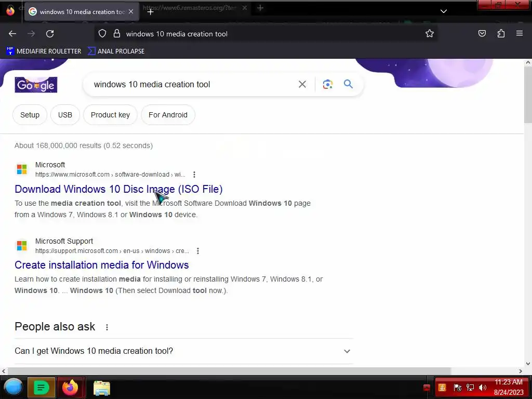Open the network tray icon
The height and width of the screenshot is (399, 532).
click(470, 388)
